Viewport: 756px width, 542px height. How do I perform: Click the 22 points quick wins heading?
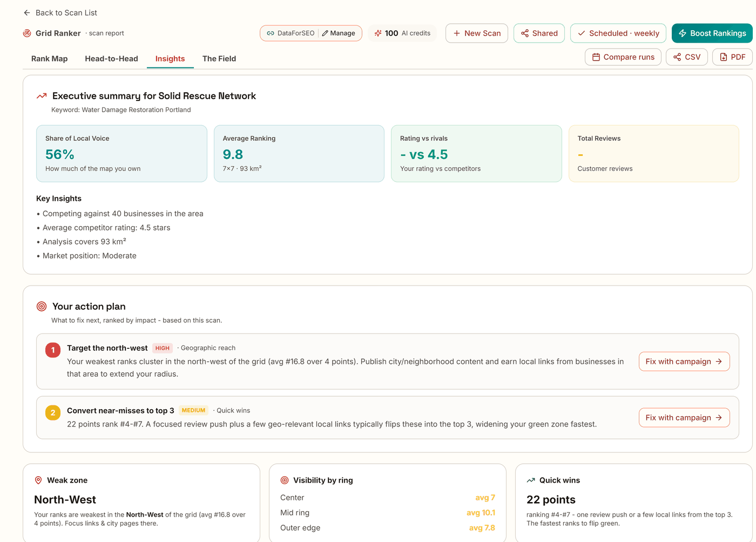[551, 499]
